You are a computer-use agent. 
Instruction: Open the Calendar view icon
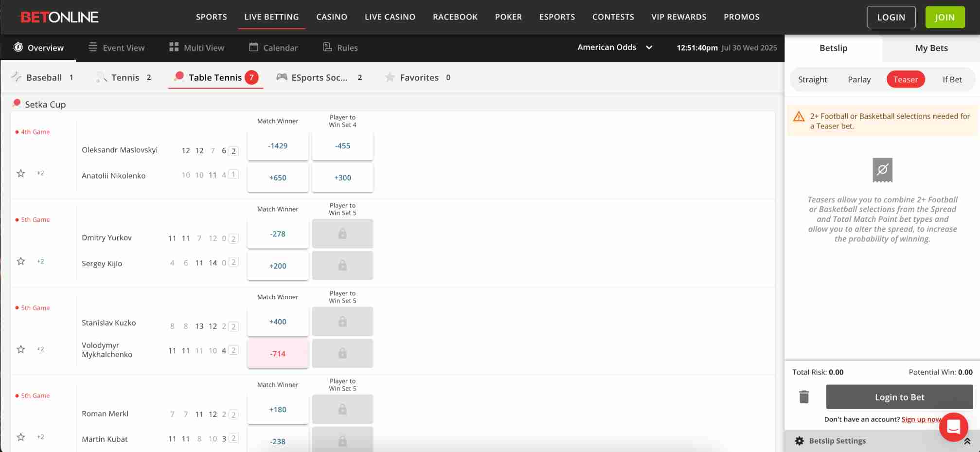click(x=253, y=47)
